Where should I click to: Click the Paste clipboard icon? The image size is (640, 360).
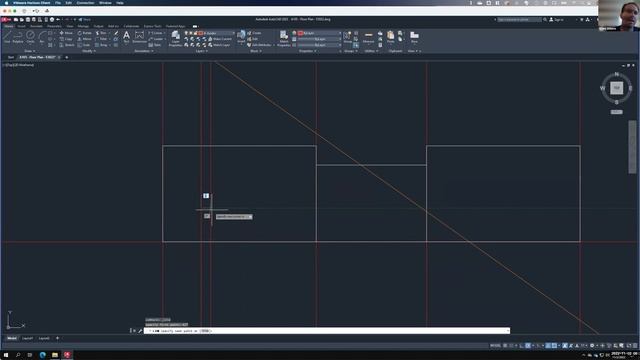coord(391,37)
